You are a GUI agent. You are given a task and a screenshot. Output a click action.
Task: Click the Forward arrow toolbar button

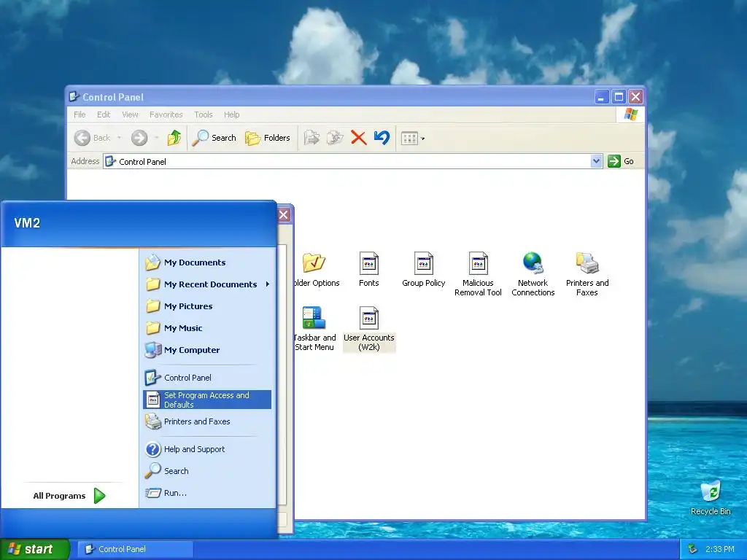[x=139, y=138]
